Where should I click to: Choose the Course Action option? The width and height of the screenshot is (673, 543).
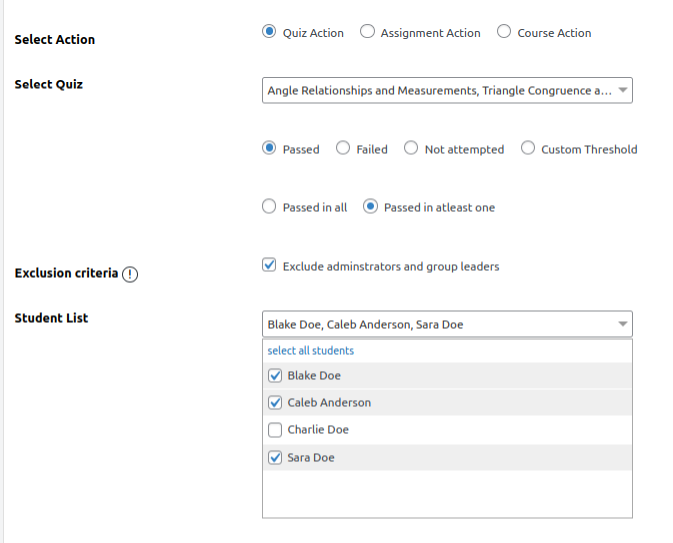504,32
